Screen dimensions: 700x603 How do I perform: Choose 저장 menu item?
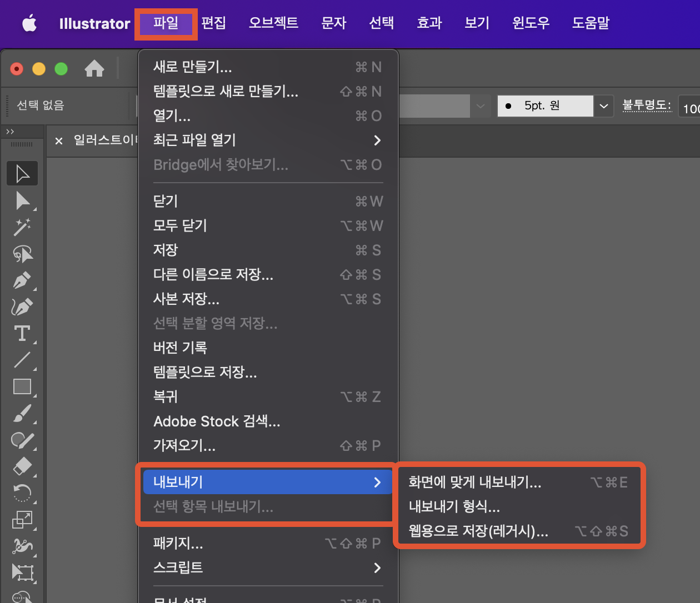268,250
